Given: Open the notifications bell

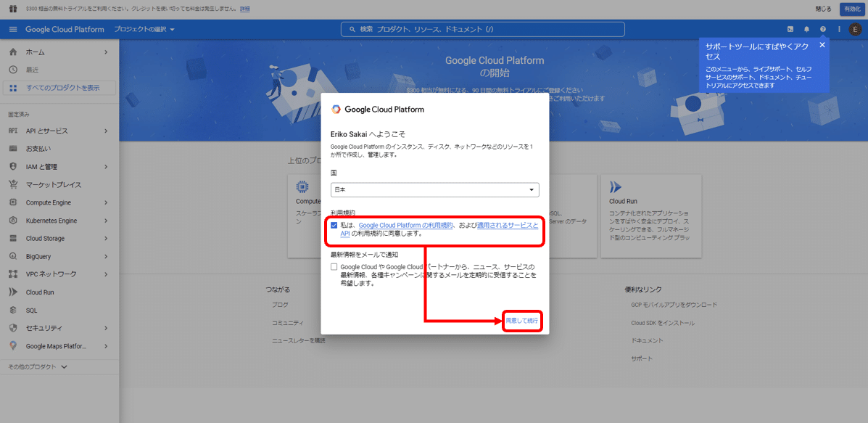Looking at the screenshot, I should 806,29.
